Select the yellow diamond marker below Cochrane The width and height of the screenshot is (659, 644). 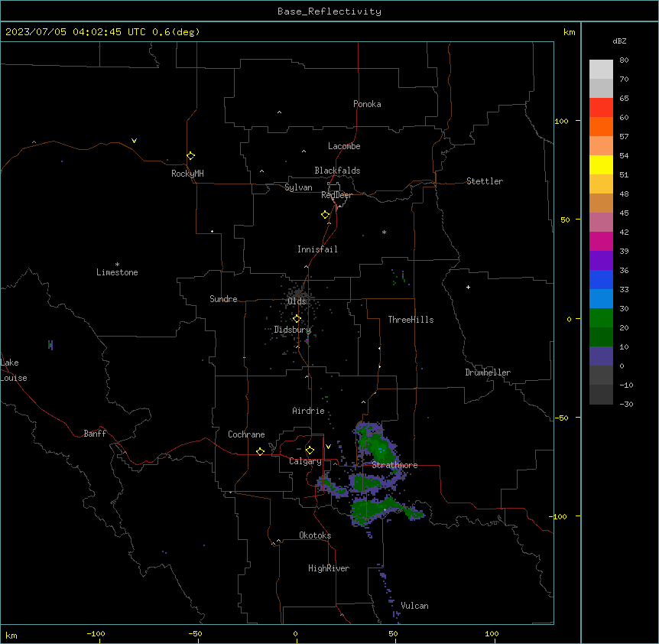[x=260, y=451]
